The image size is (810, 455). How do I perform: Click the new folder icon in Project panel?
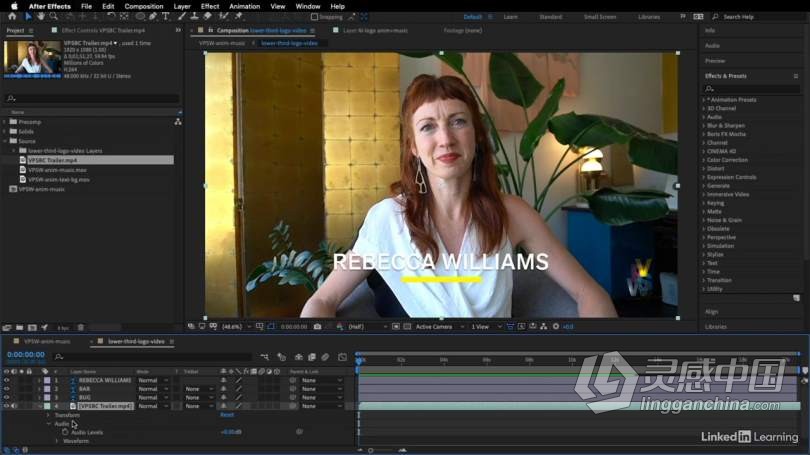click(x=19, y=327)
